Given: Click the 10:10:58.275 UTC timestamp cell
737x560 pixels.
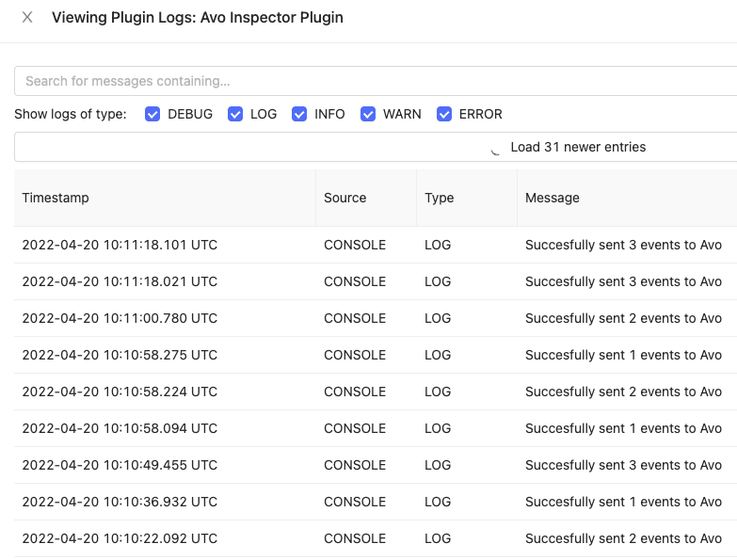Looking at the screenshot, I should pos(120,355).
